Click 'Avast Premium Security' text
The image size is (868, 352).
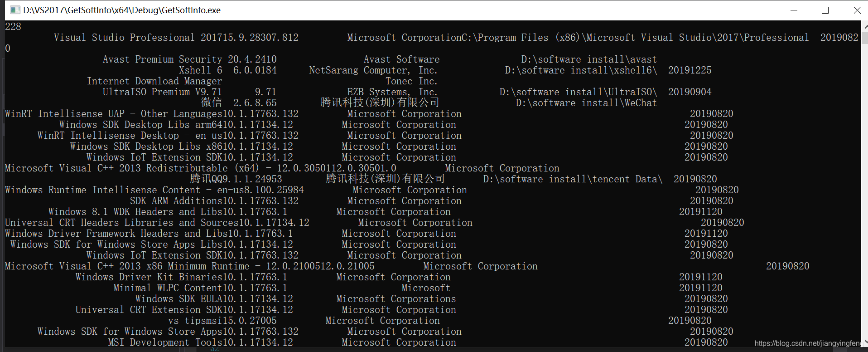162,59
